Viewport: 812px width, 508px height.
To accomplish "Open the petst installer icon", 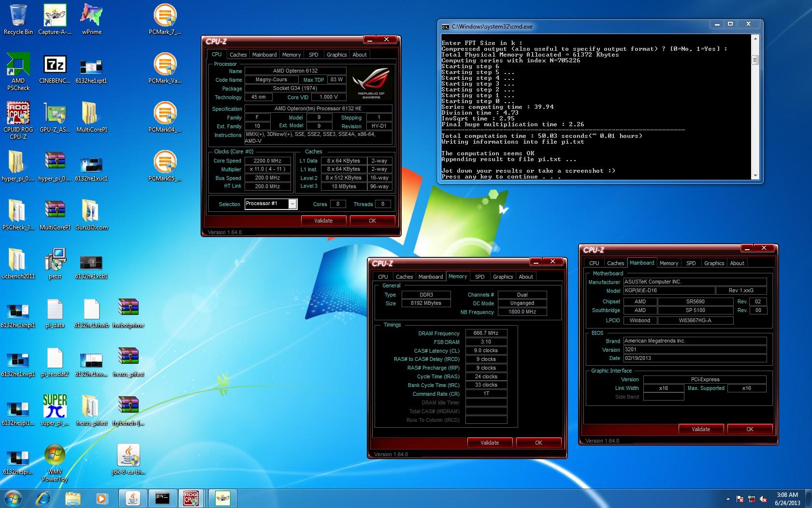I will [55, 264].
